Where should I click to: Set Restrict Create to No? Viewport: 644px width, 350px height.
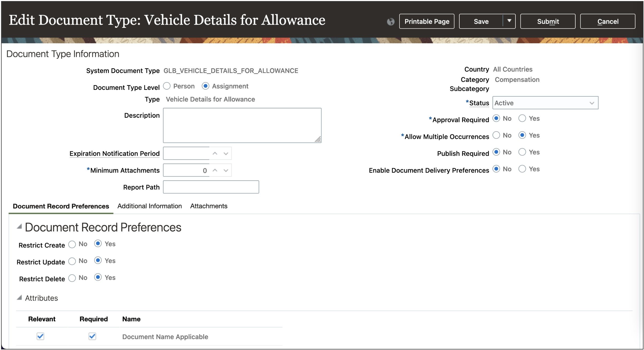72,244
